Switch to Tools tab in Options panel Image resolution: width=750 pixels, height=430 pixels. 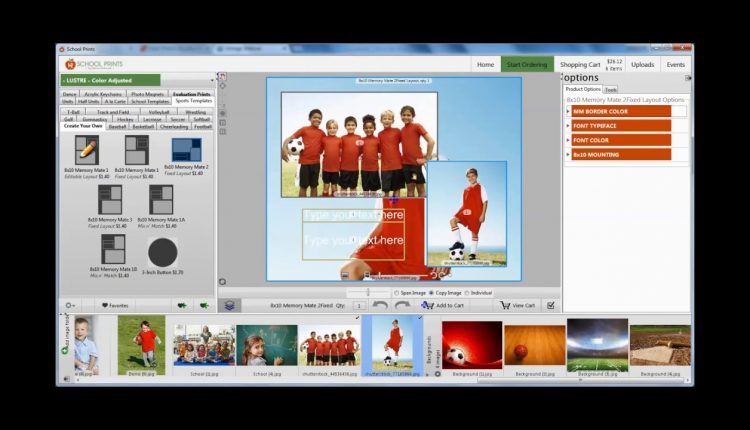(611, 89)
